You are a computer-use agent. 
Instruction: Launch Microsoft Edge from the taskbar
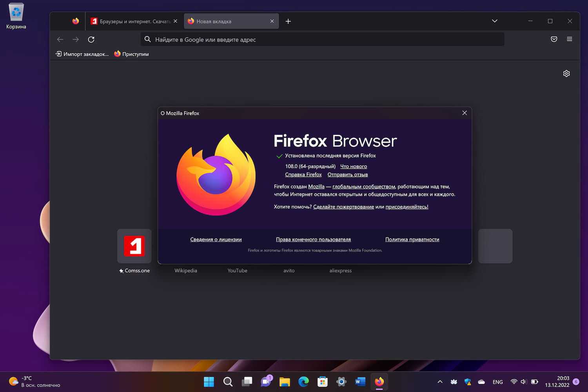tap(303, 381)
